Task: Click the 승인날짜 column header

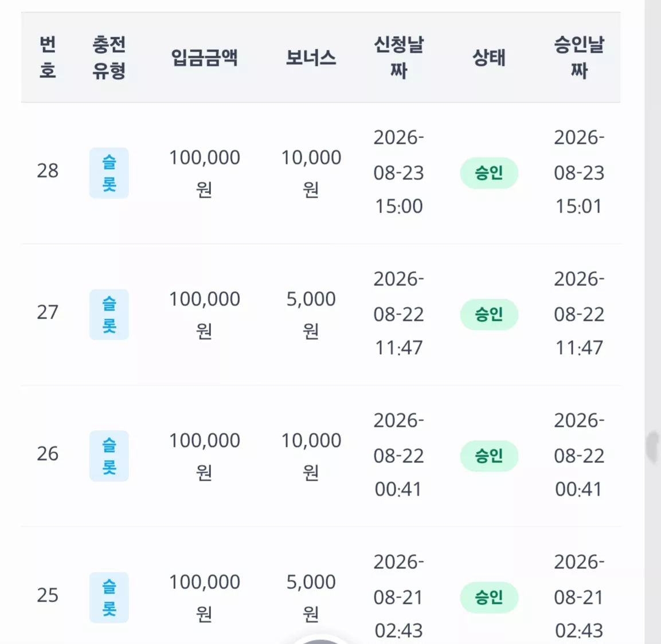Action: 579,57
